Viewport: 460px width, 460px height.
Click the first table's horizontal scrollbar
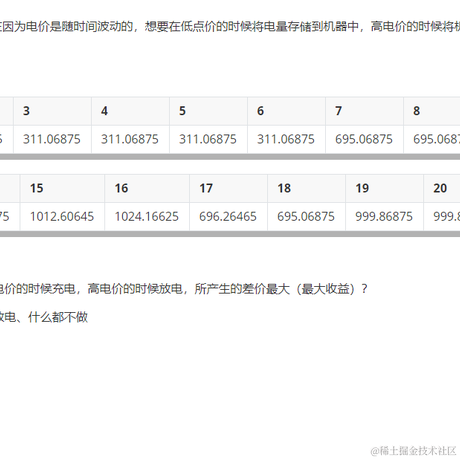230,157
